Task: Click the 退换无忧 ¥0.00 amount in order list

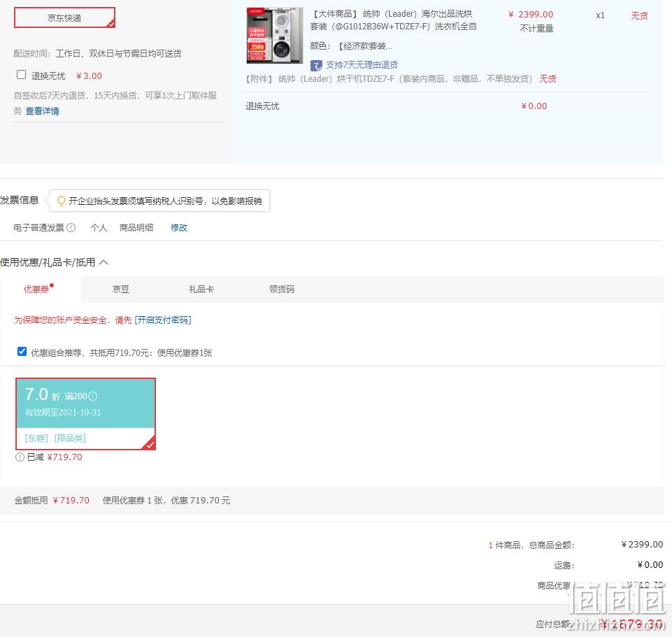Action: [x=534, y=106]
